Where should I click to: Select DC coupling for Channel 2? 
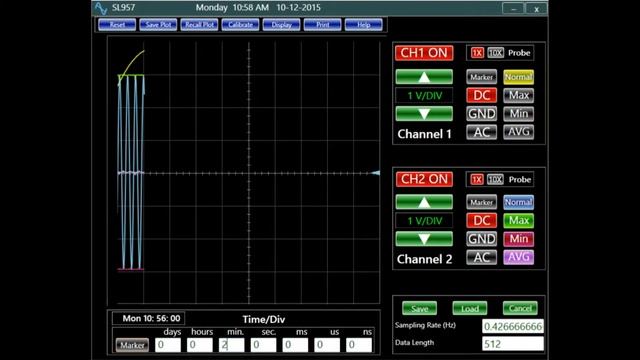(482, 221)
